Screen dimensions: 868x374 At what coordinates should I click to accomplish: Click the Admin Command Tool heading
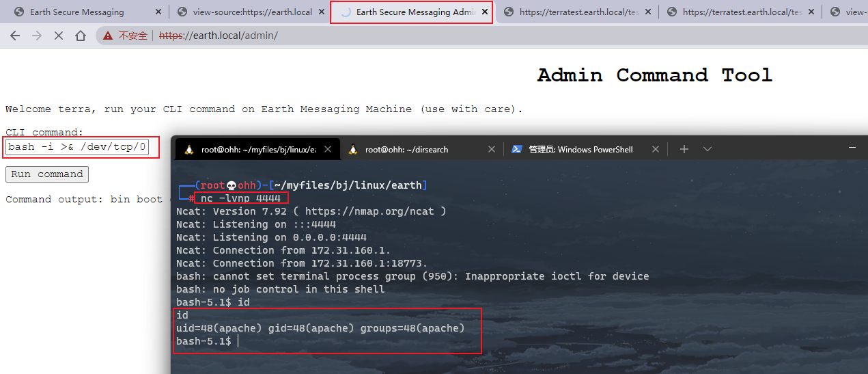coord(654,75)
